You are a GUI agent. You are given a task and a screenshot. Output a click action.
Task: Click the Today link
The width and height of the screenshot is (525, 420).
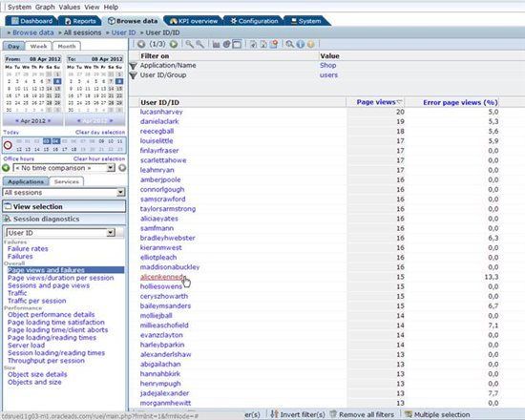pos(11,132)
